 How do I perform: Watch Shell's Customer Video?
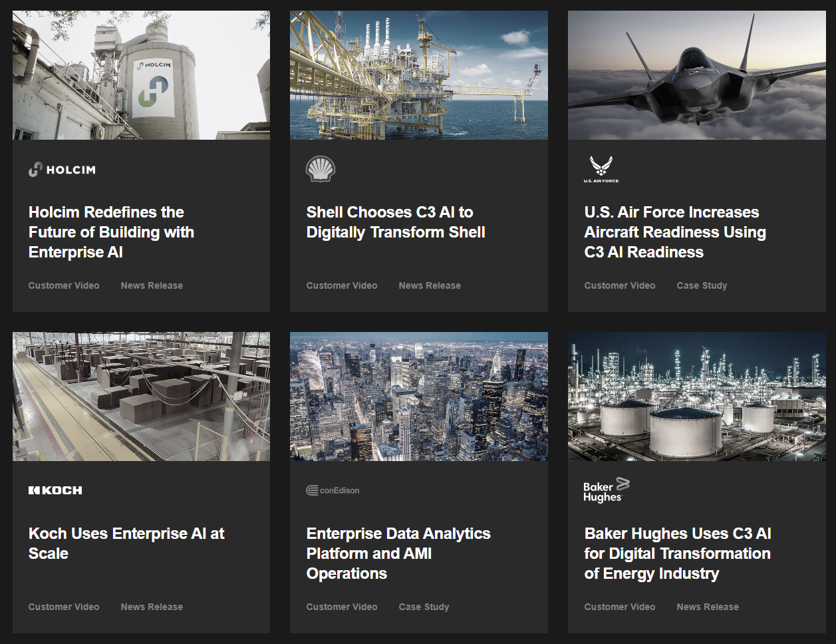(342, 285)
